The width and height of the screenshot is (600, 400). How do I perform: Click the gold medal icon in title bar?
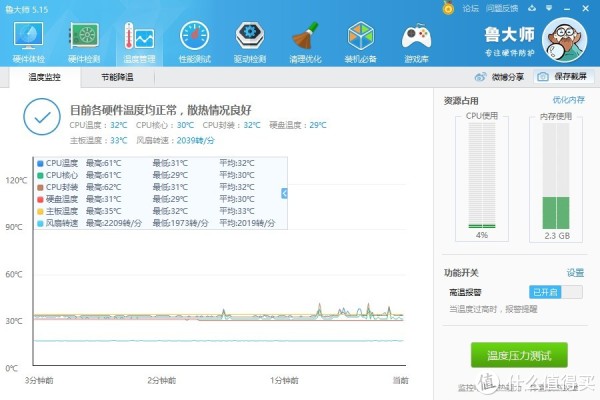448,8
